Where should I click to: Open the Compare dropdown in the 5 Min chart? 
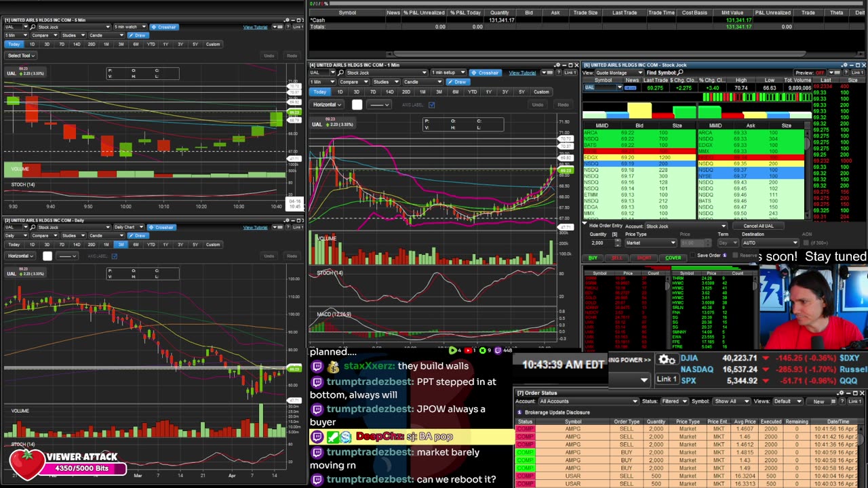44,35
